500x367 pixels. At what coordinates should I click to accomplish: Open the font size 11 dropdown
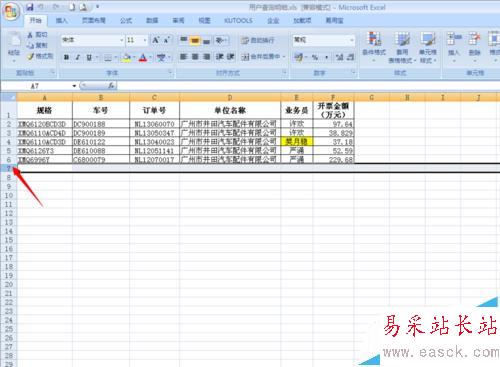[x=145, y=40]
